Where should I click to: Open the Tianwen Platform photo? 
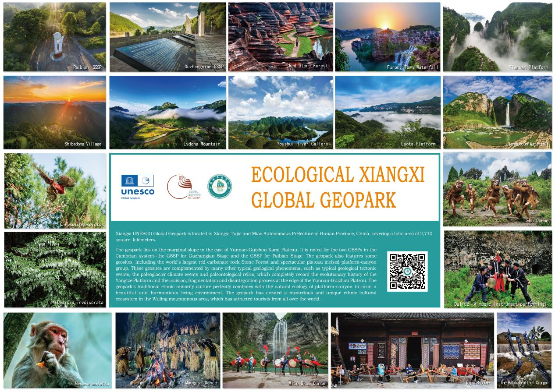497,37
